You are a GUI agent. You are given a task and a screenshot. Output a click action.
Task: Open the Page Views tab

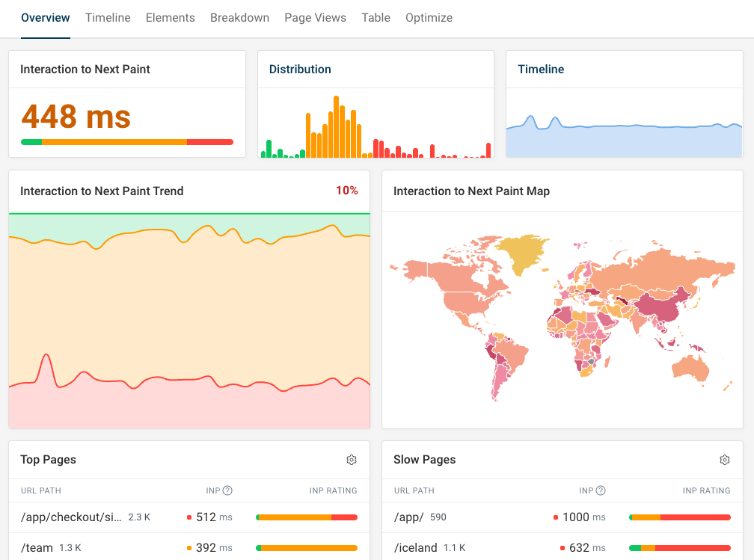point(315,17)
